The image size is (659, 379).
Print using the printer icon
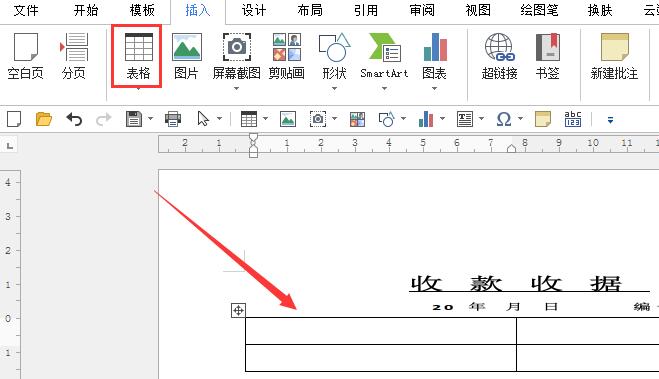173,119
